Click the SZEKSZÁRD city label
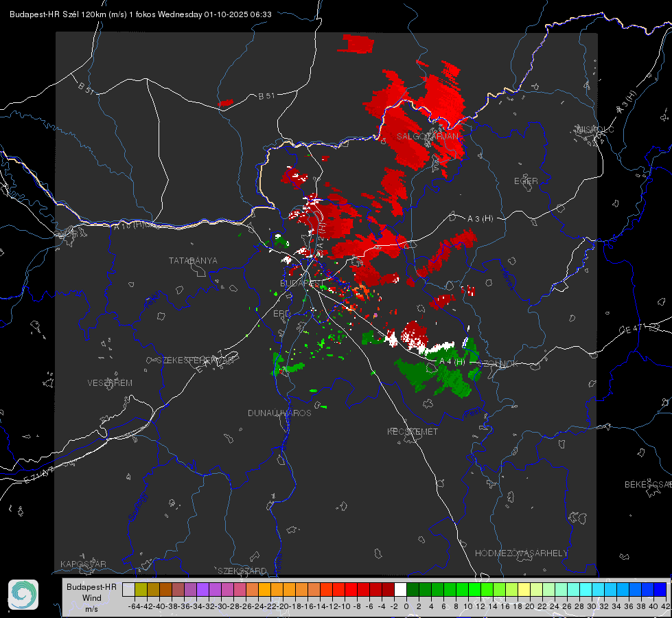Screen dimensions: 672x618 242,571
